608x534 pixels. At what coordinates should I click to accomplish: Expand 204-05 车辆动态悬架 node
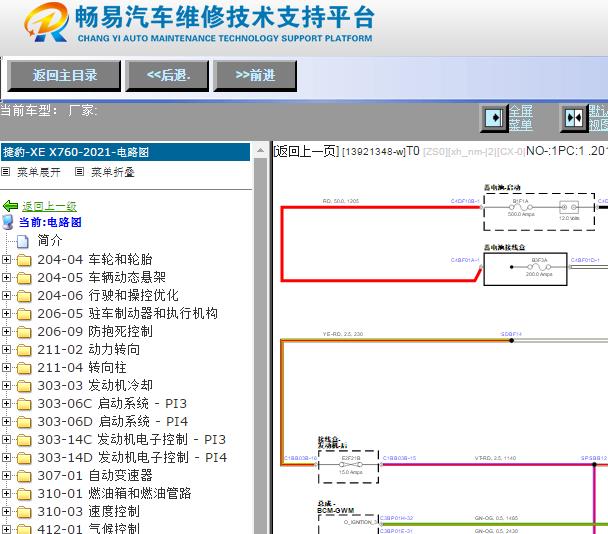6,277
